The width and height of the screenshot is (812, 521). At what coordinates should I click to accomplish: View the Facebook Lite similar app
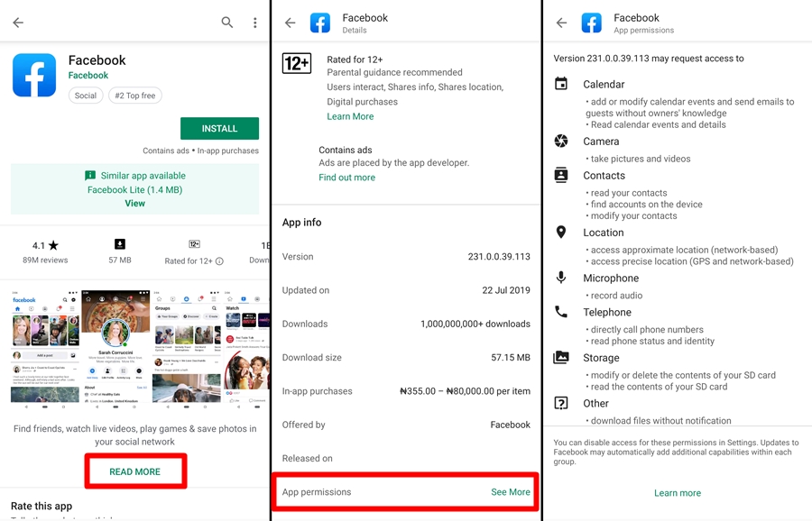click(x=134, y=204)
